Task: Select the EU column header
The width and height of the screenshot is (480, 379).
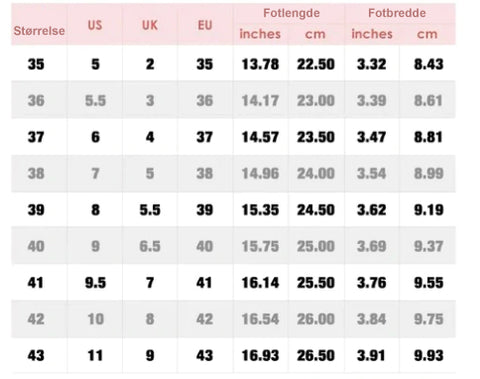Action: (205, 25)
